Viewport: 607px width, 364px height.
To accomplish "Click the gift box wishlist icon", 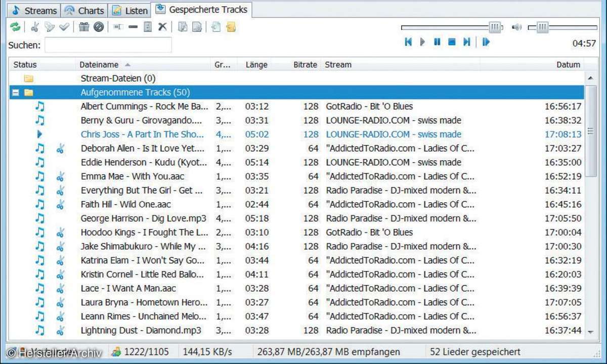I will pos(84,27).
